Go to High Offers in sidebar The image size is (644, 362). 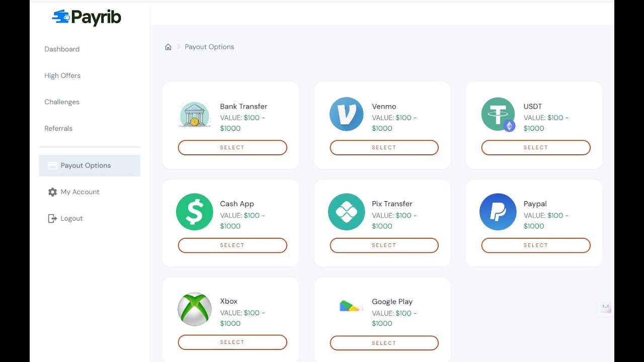tap(62, 75)
